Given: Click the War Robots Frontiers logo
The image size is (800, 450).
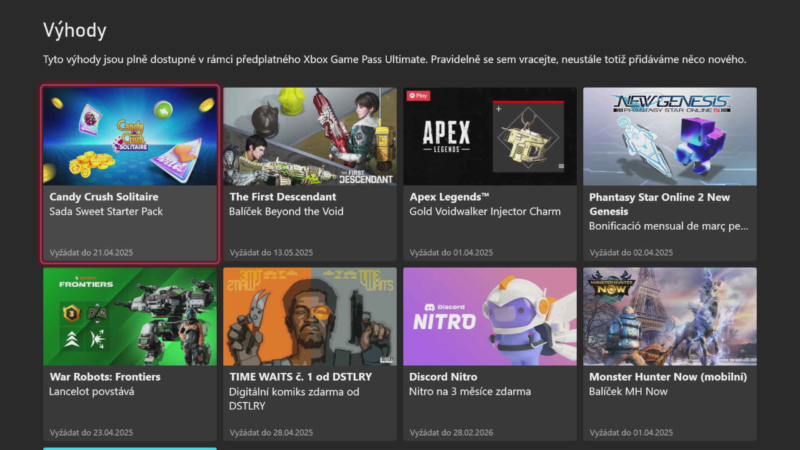Looking at the screenshot, I should tap(84, 283).
